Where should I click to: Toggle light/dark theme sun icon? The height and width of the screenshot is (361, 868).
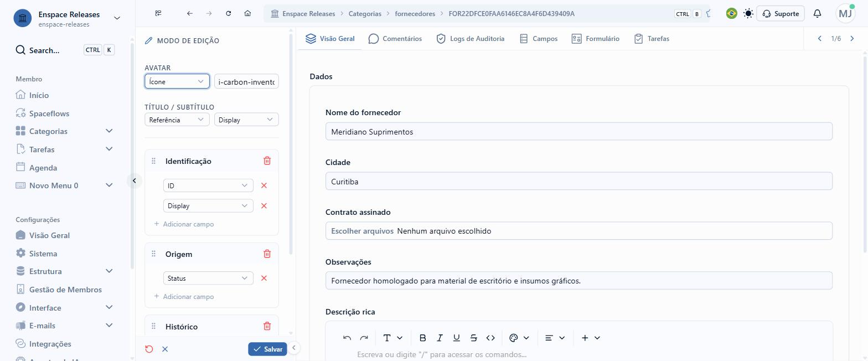click(x=748, y=13)
